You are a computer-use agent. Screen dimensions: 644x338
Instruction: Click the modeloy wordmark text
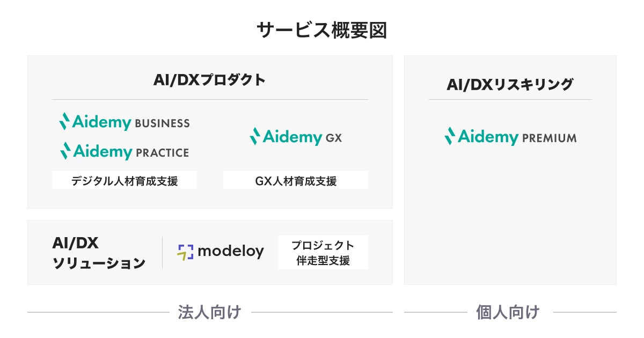click(231, 251)
